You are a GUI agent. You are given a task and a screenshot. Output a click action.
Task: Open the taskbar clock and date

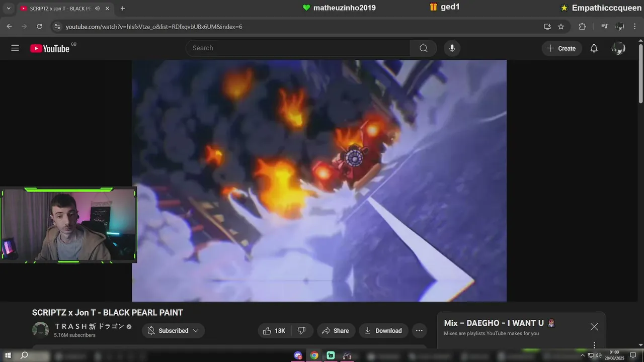[x=614, y=355]
